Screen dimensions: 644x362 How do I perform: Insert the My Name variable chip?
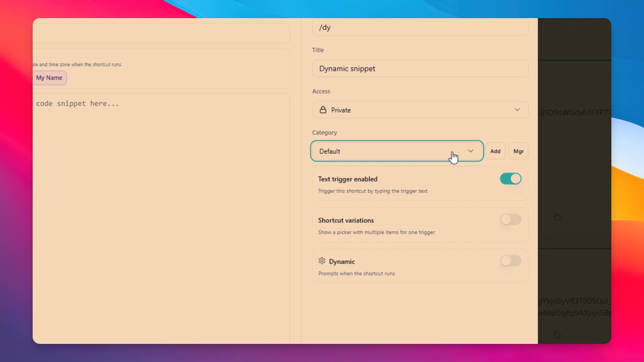pyautogui.click(x=49, y=78)
